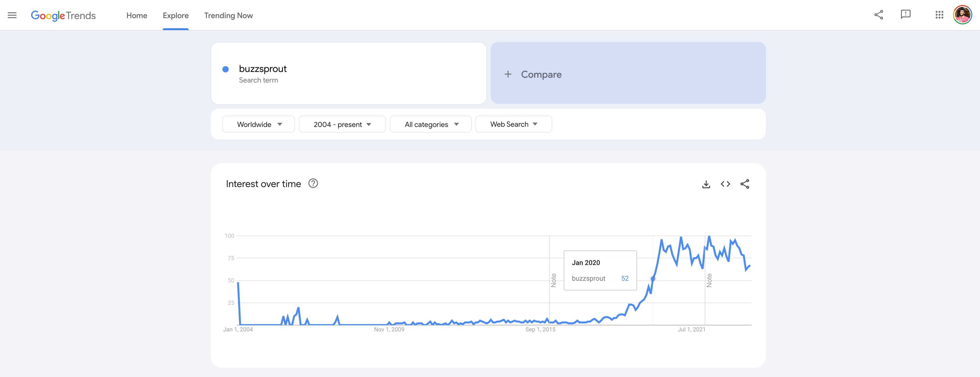The image size is (980, 377).
Task: Switch to the Trending Now tab
Action: (228, 16)
